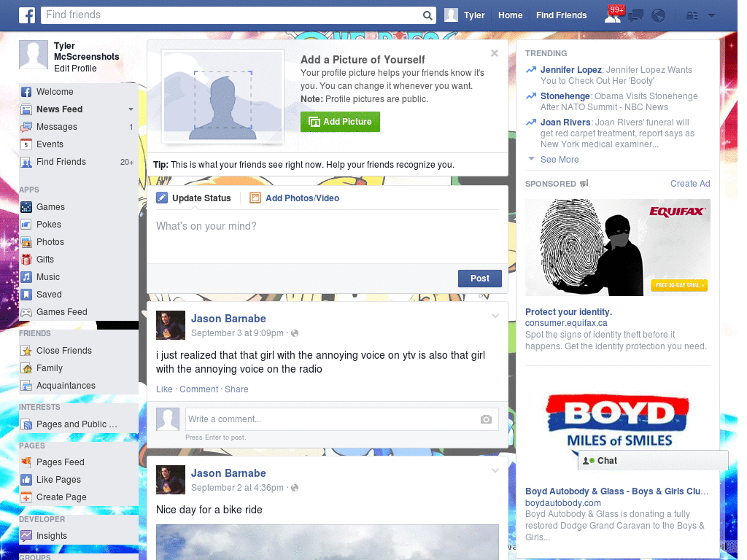Click the Games Feed controller icon

(x=26, y=312)
